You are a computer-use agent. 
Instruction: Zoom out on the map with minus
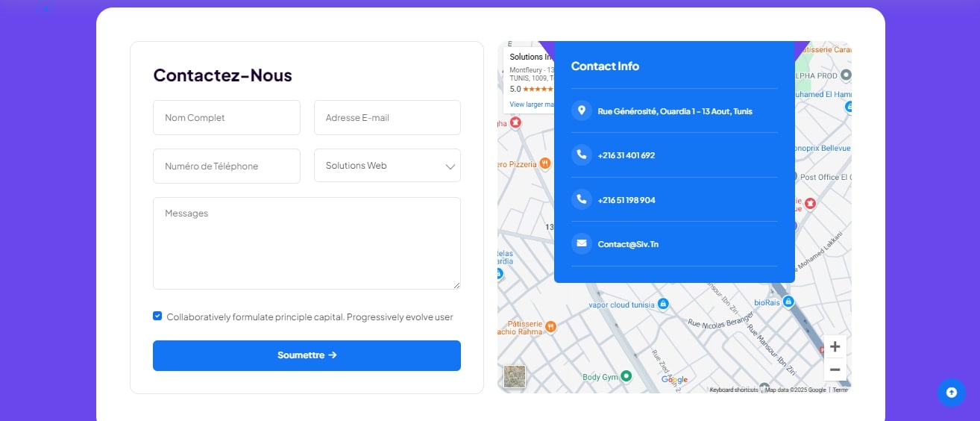click(835, 369)
